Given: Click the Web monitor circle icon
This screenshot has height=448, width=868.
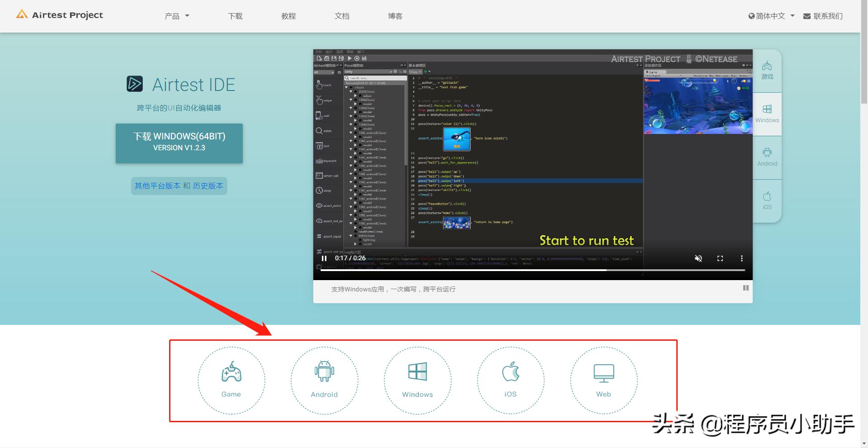Looking at the screenshot, I should click(604, 380).
